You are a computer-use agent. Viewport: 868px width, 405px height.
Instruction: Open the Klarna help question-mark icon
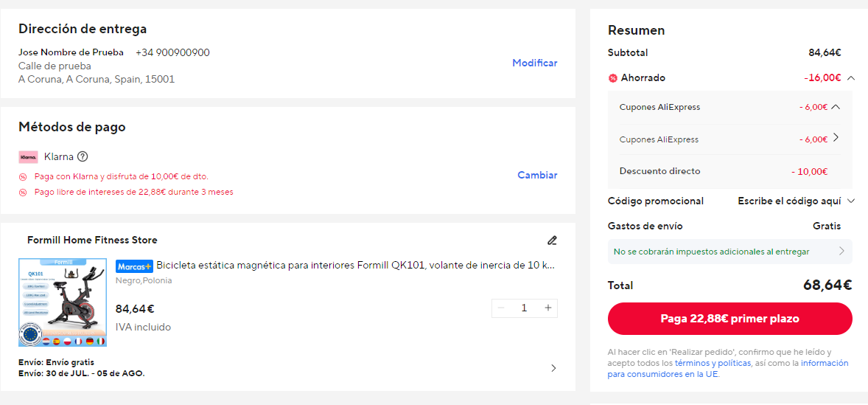[83, 157]
